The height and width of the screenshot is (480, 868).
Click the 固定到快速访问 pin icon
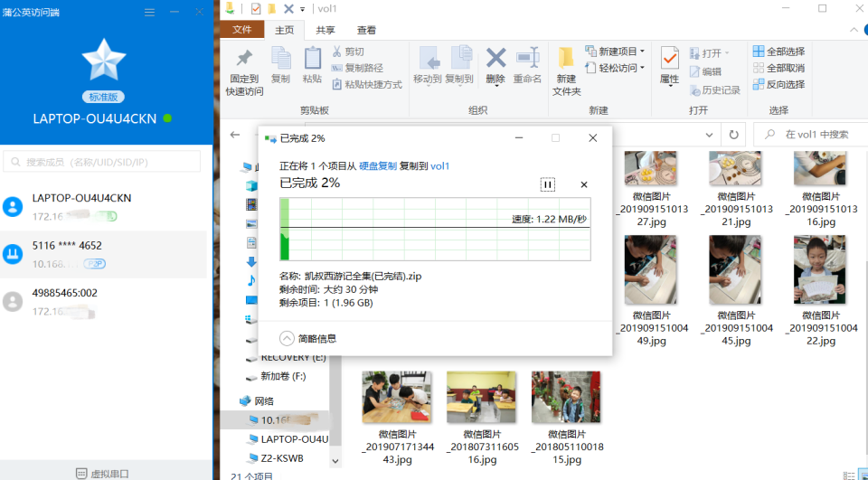[244, 58]
